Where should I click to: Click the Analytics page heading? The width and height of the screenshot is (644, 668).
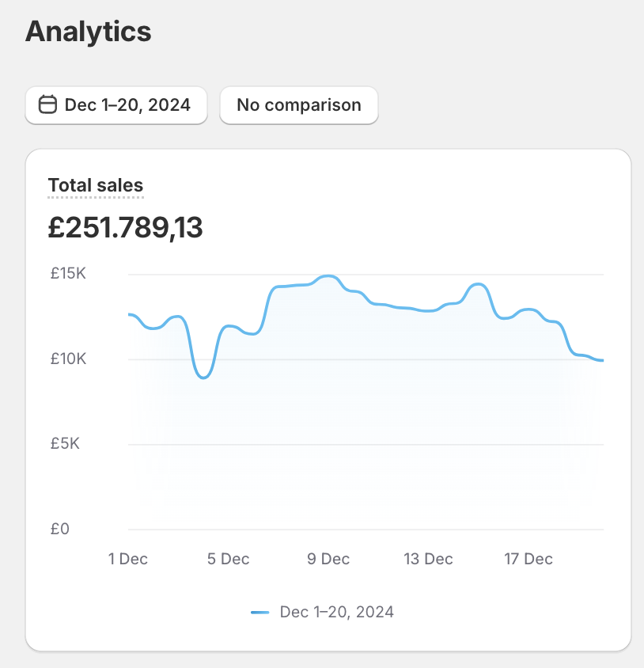[88, 32]
